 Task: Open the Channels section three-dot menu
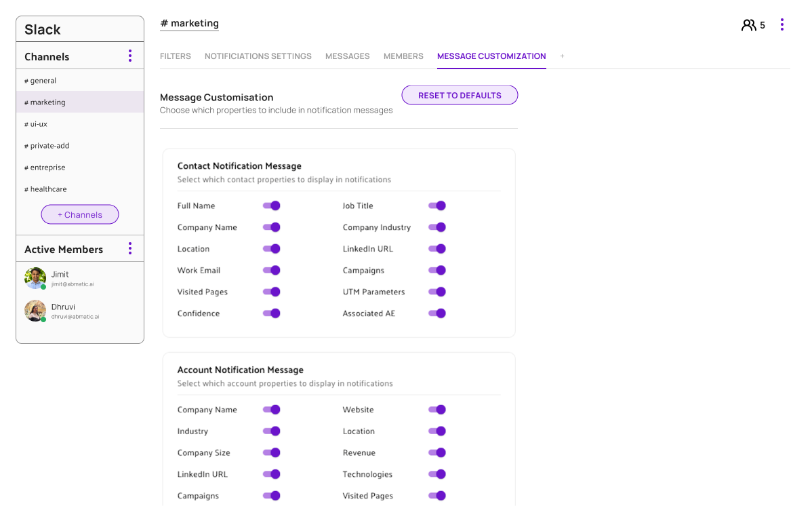(x=130, y=56)
